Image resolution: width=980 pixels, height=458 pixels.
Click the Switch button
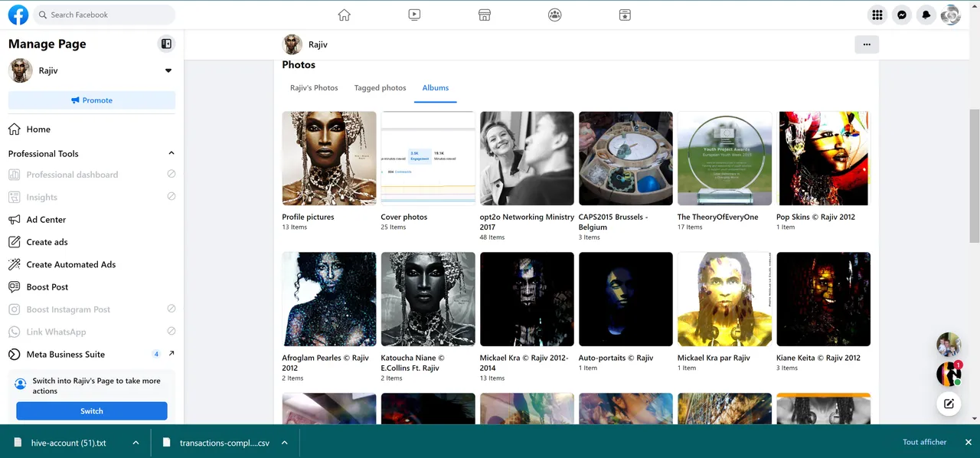[x=92, y=411]
